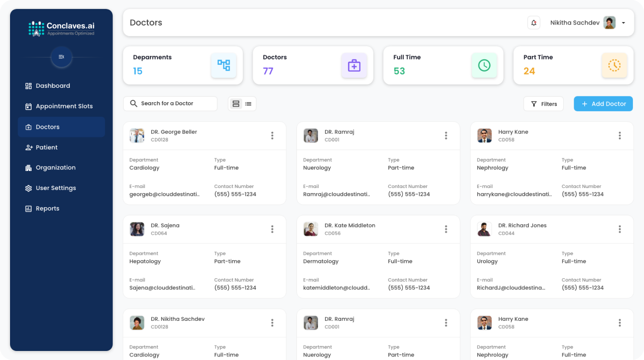Click the Part Time dashed clock icon

pyautogui.click(x=614, y=65)
